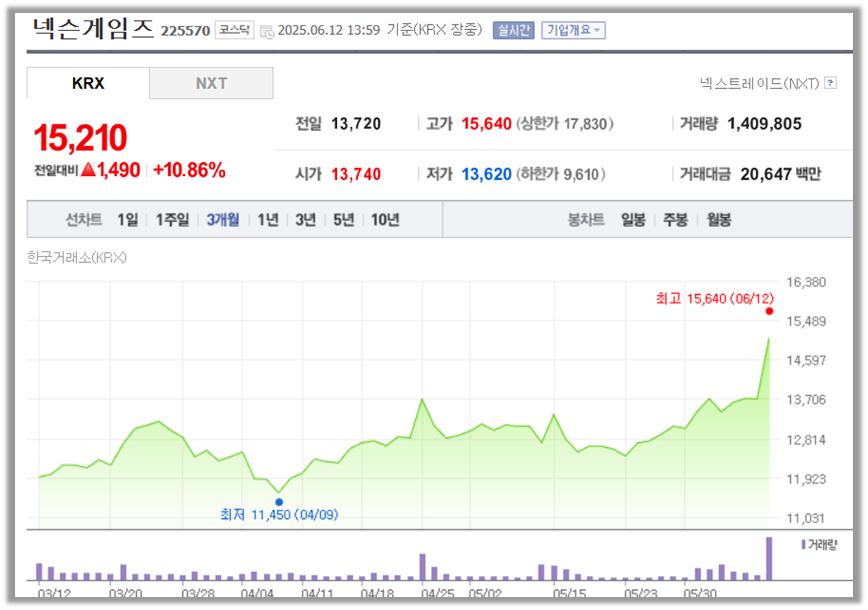The image size is (868, 610).
Task: Click the 실시간 button
Action: click(514, 30)
